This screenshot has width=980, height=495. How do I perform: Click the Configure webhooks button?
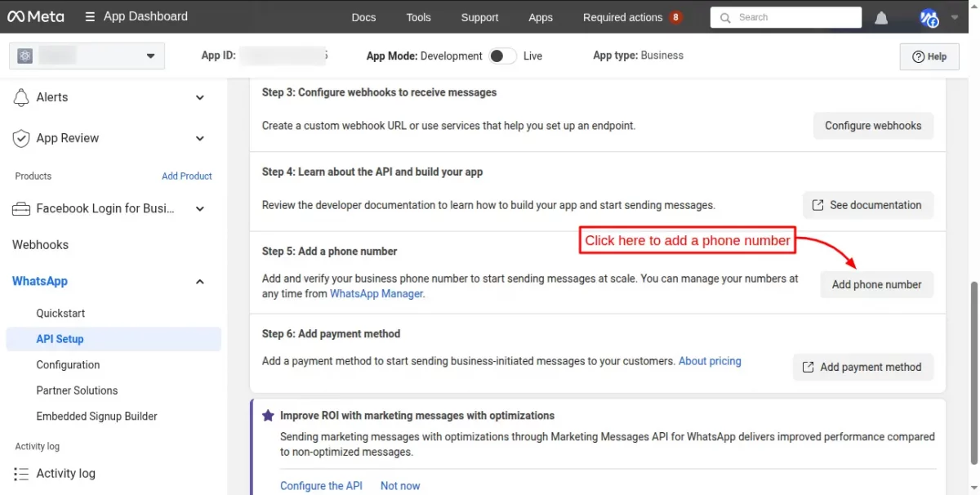click(x=873, y=126)
